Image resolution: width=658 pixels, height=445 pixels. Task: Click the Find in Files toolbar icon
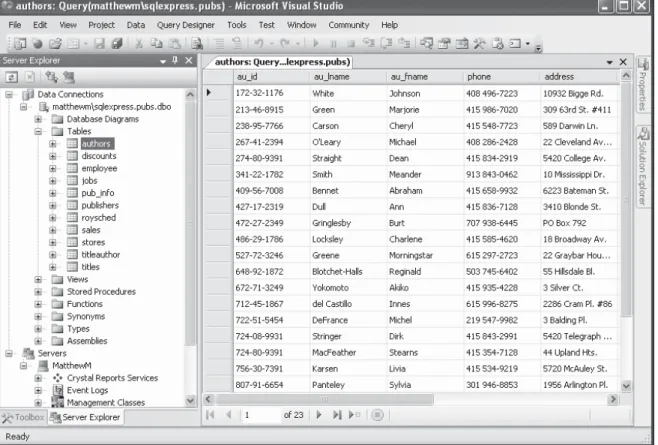(197, 43)
